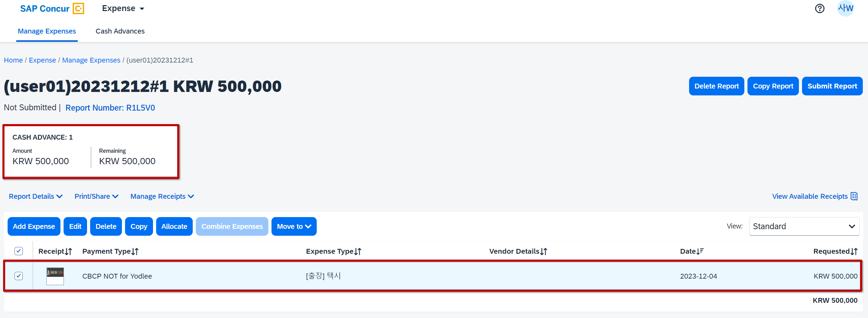This screenshot has width=868, height=318.
Task: Click the user profile avatar icon
Action: pos(845,8)
